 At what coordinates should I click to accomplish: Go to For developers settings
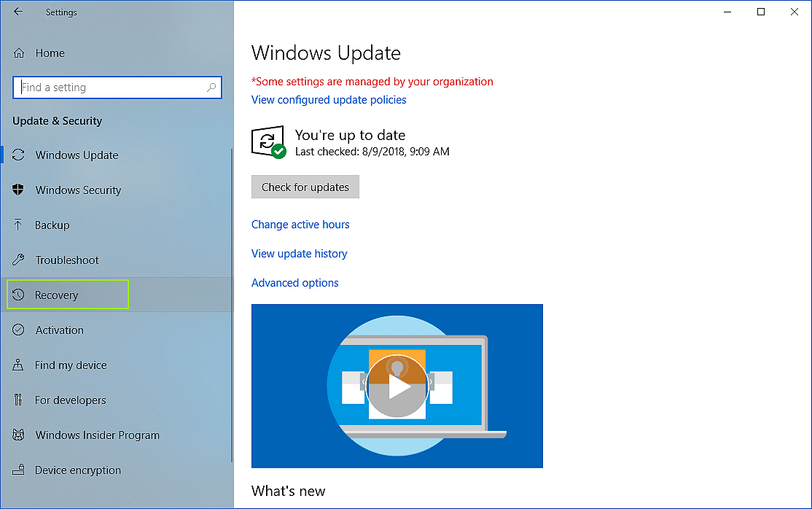[117, 400]
